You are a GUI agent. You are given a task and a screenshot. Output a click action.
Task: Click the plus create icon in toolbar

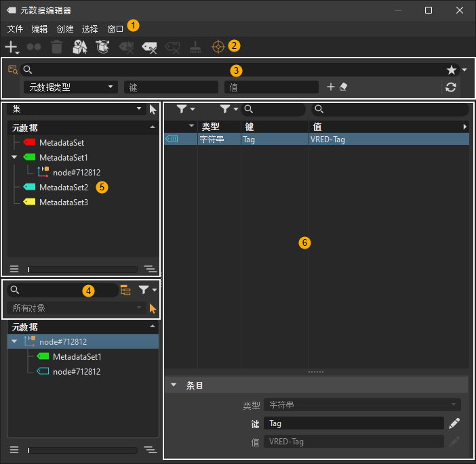[12, 47]
